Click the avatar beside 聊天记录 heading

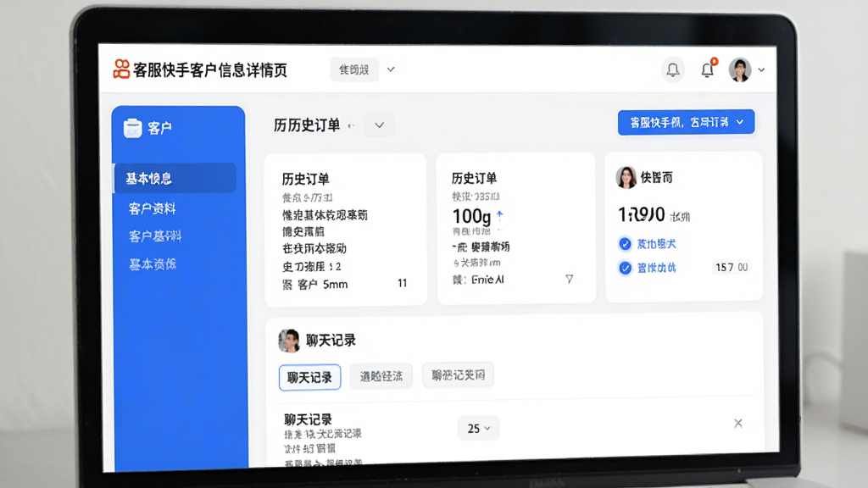[x=289, y=341]
